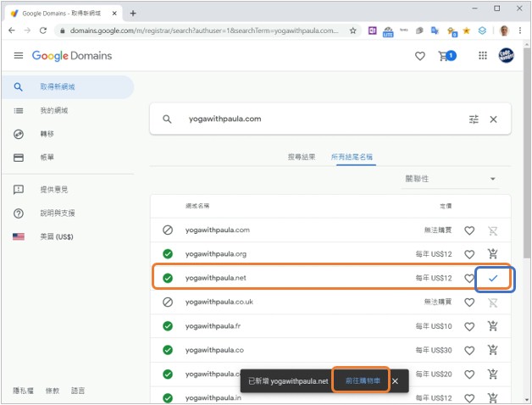The image size is (532, 405).
Task: Favorite yogawithpaula.co domain
Action: coord(469,350)
